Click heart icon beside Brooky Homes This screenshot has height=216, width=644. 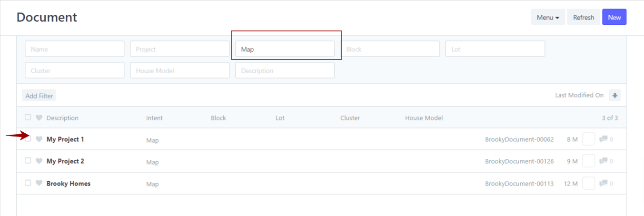coord(39,183)
